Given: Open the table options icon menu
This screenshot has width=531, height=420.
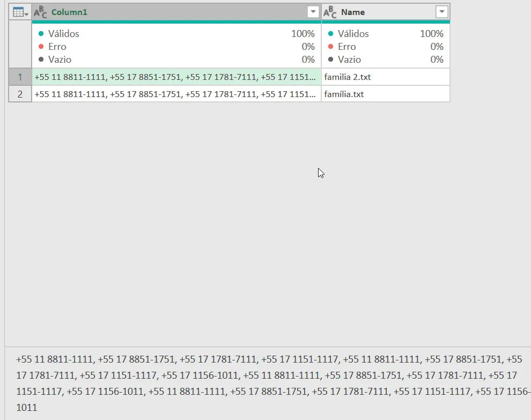Looking at the screenshot, I should pos(20,12).
